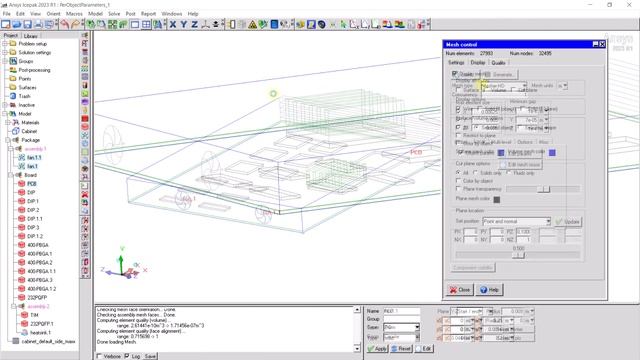This screenshot has height=360, width=640.
Task: Click the Print toolbar icon
Action: coord(38,24)
